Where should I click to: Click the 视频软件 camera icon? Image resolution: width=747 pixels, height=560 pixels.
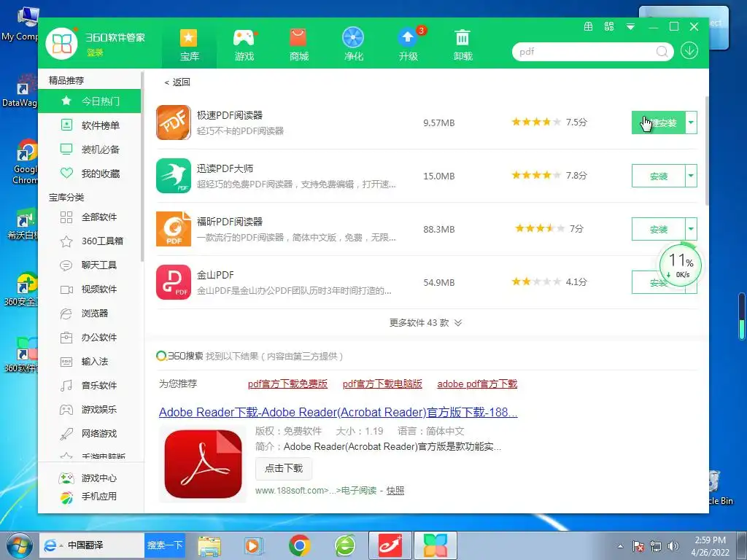pyautogui.click(x=66, y=289)
